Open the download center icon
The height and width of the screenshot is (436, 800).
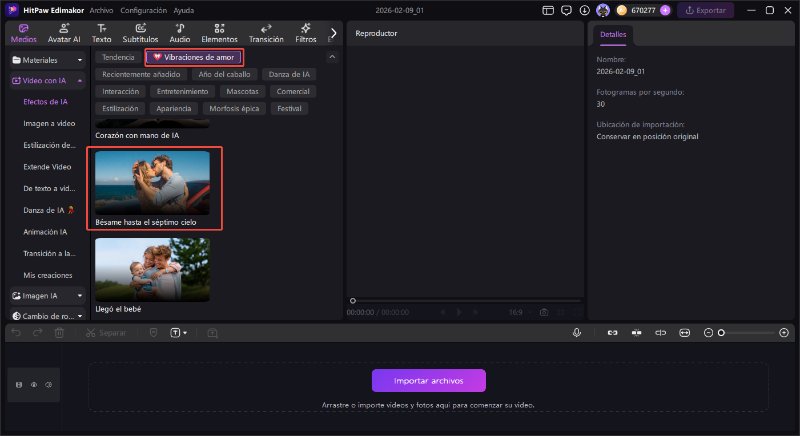(x=585, y=10)
